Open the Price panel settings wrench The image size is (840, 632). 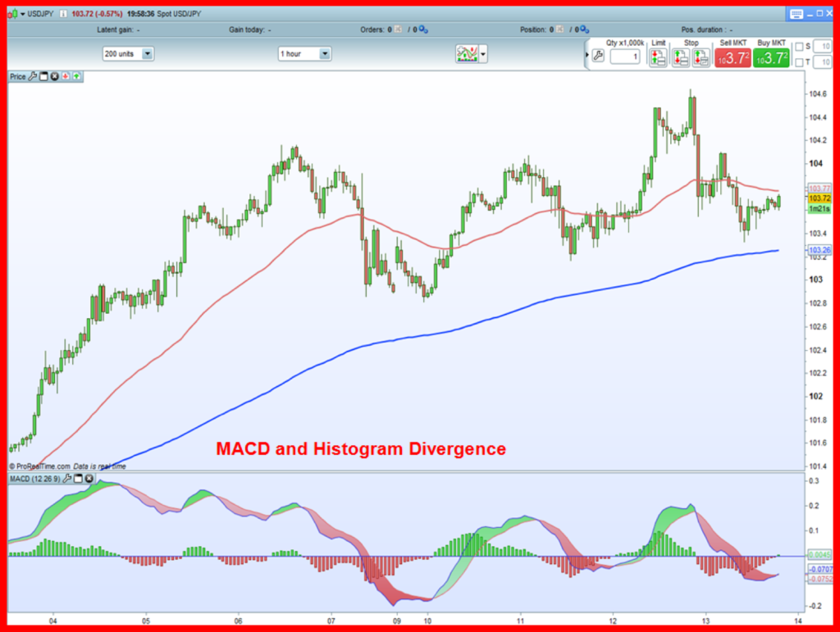point(33,76)
